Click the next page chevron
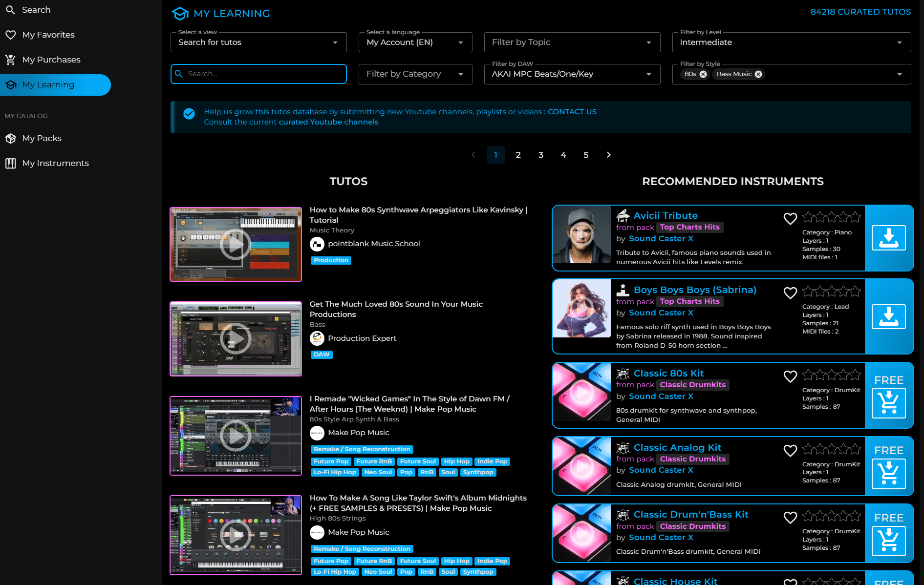924x585 pixels. coord(608,155)
